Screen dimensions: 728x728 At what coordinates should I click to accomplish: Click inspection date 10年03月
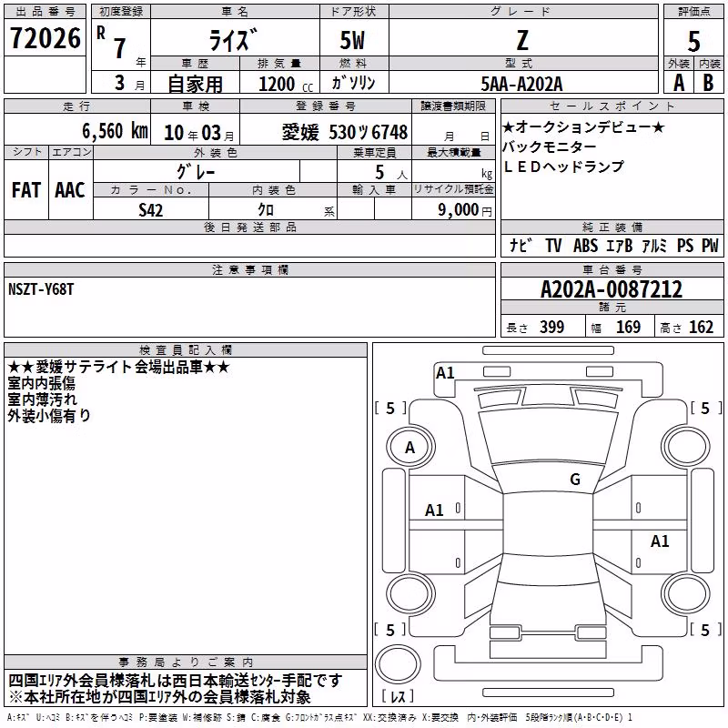(x=199, y=133)
